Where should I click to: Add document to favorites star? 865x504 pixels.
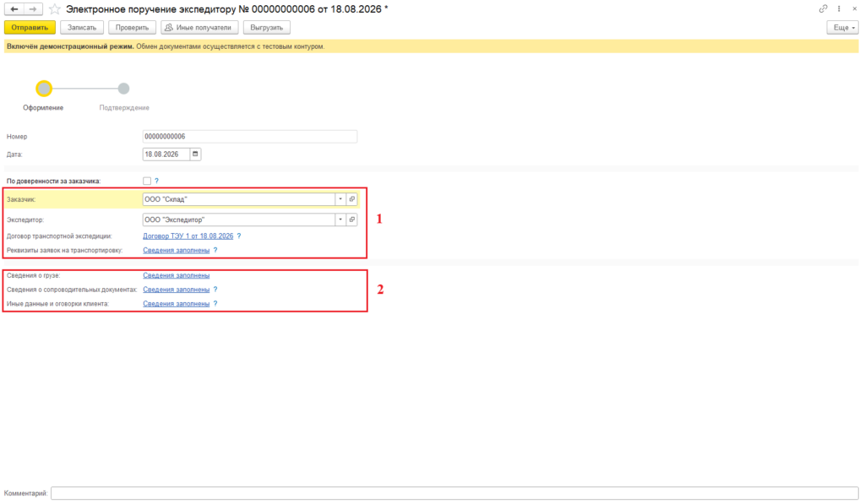click(54, 8)
